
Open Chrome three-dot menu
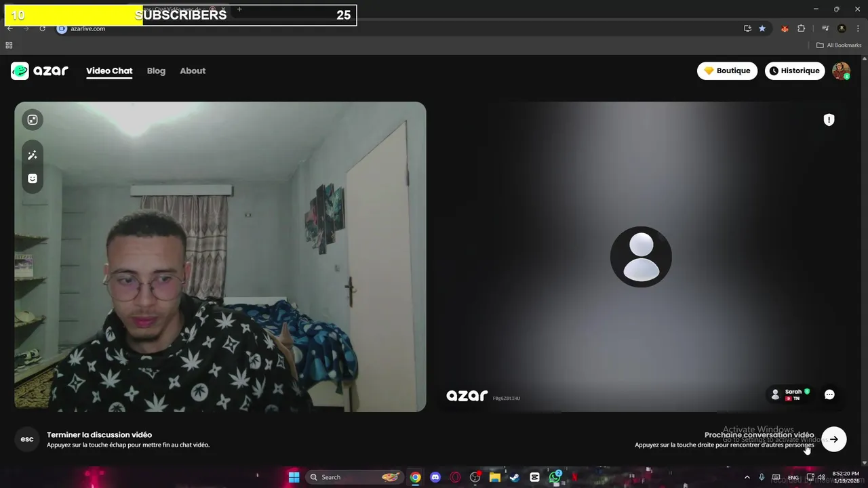pos(858,28)
